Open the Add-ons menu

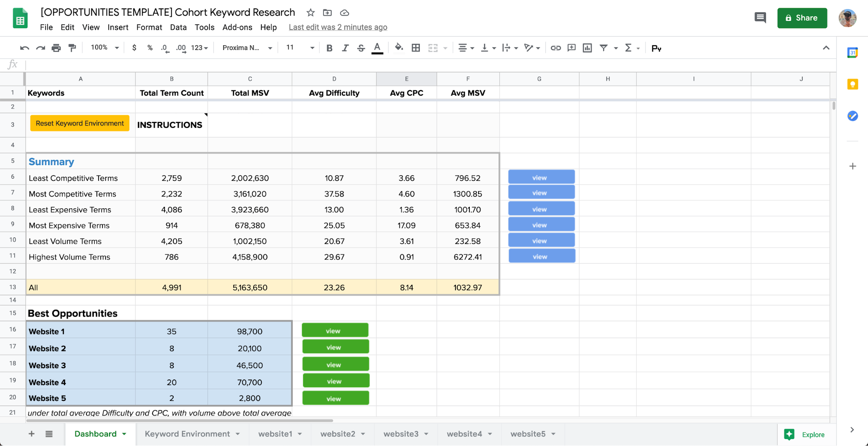tap(237, 27)
